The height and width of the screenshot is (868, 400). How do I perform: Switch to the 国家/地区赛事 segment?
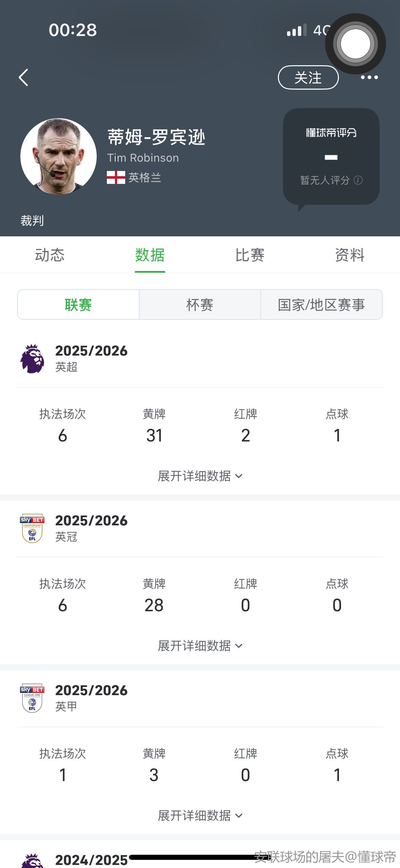[x=321, y=305]
